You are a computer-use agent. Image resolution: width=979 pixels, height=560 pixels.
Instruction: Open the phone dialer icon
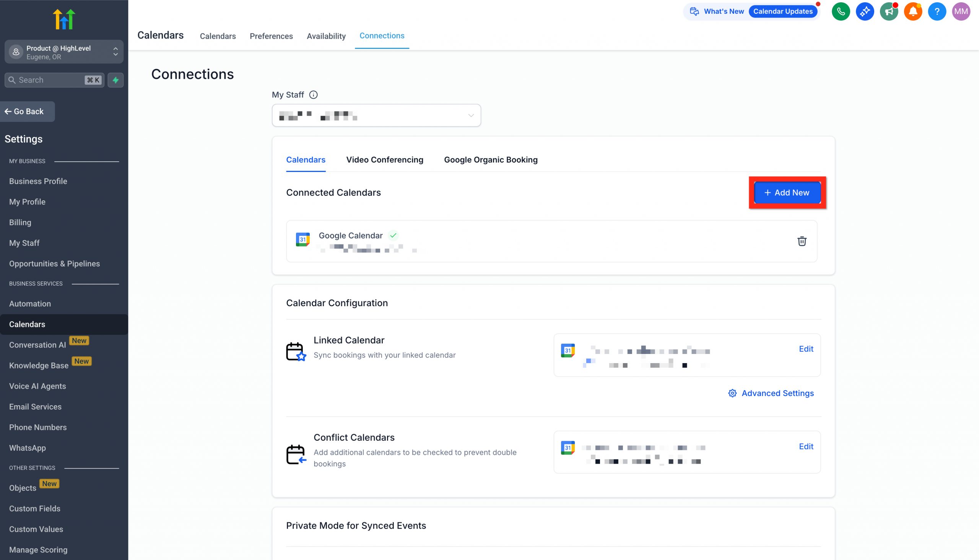coord(841,11)
